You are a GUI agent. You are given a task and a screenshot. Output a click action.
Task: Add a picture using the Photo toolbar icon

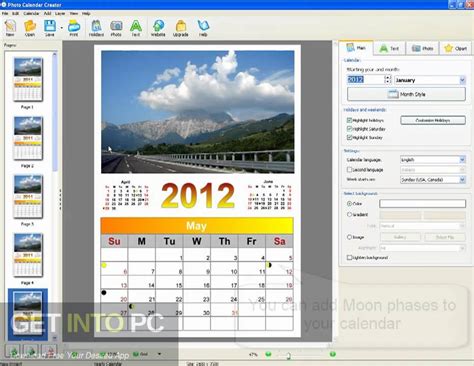tap(116, 27)
